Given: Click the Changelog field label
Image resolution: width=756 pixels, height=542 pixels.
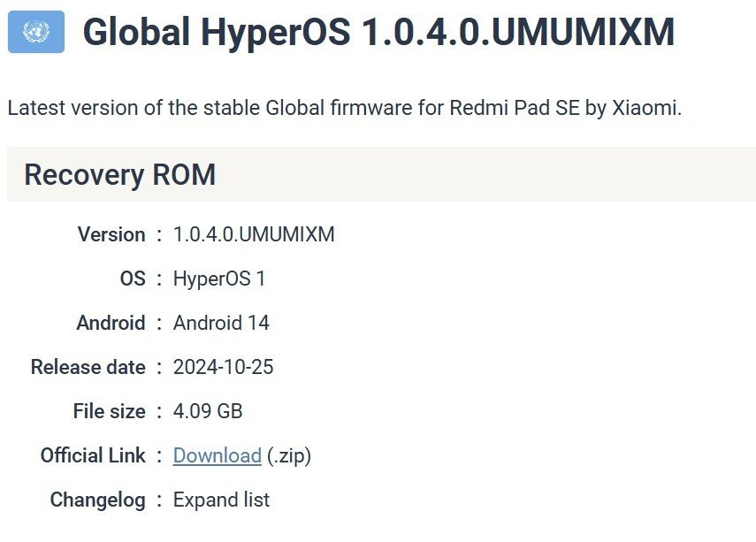Looking at the screenshot, I should pyautogui.click(x=97, y=500).
